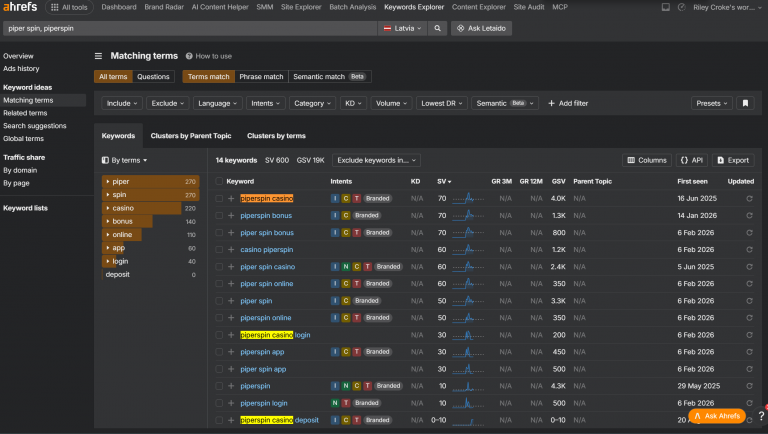768x434 pixels.
Task: Open the Columns button
Action: [x=647, y=160]
